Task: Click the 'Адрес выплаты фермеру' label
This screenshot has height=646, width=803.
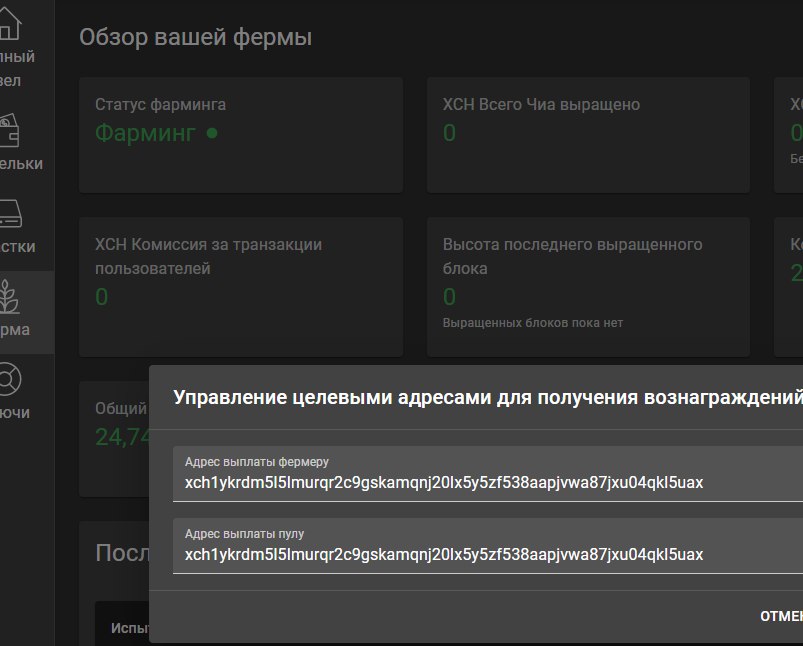Action: coord(257,462)
